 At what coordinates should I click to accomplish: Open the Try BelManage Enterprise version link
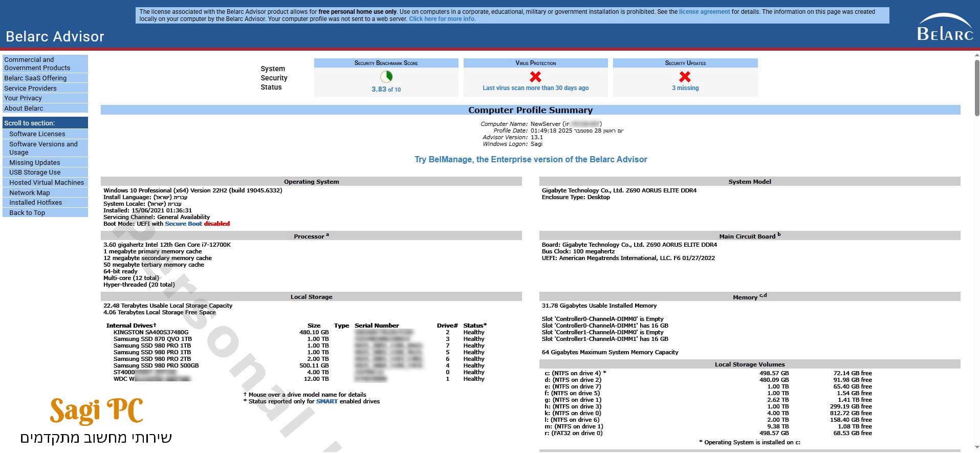(x=531, y=160)
